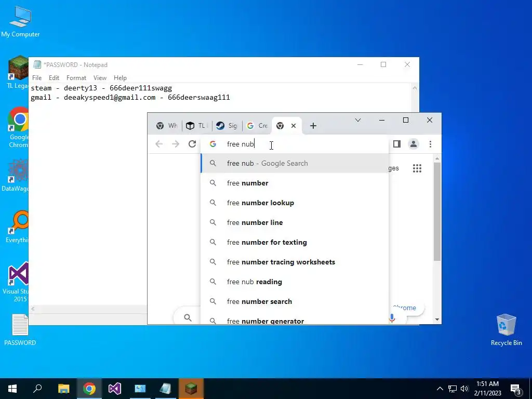Open Recycle Bin on desktop
532x399 pixels.
(x=506, y=330)
